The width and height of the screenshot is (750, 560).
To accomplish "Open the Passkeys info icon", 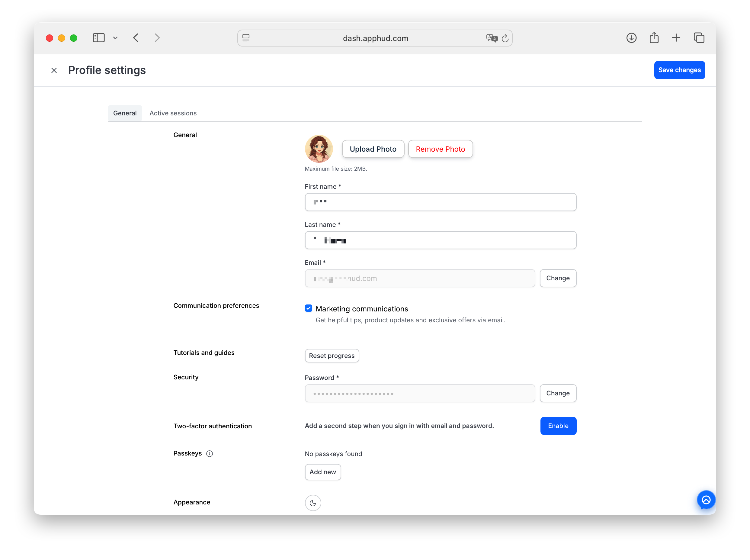I will 209,454.
